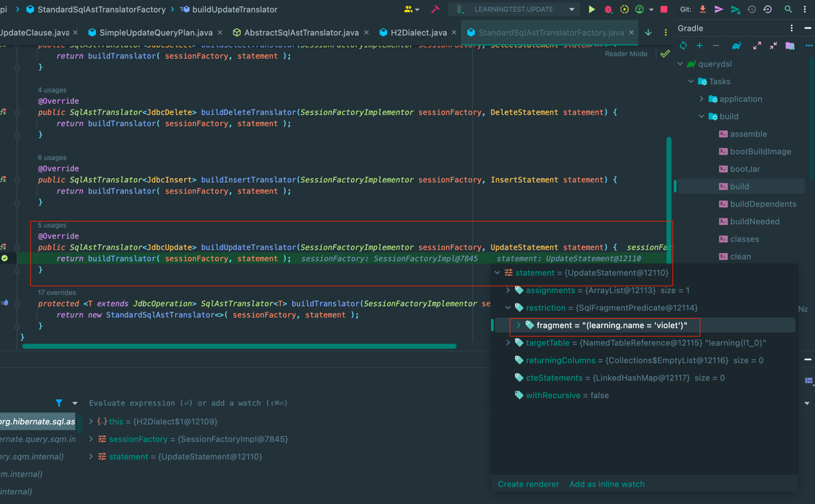Click the editor horizontal scrollbar

pos(239,346)
